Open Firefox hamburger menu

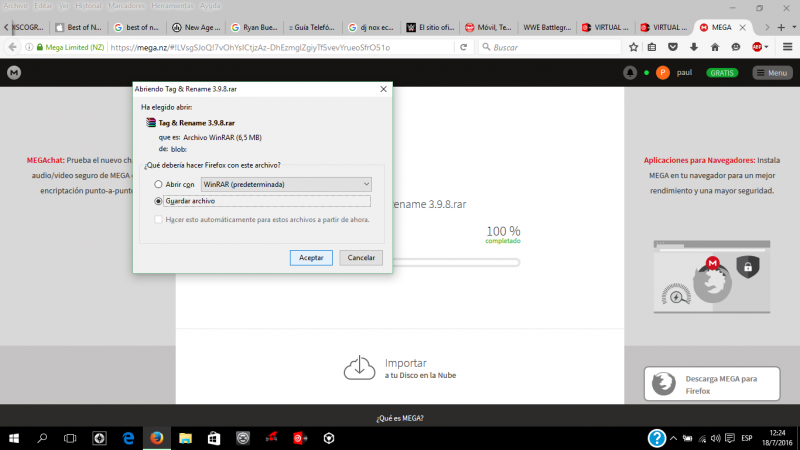pyautogui.click(x=787, y=47)
